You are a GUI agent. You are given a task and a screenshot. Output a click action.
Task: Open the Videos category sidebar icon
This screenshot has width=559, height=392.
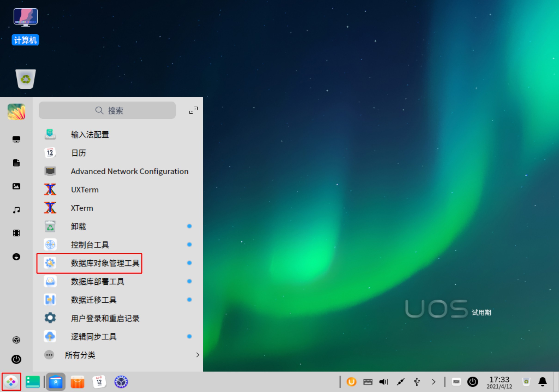(16, 233)
